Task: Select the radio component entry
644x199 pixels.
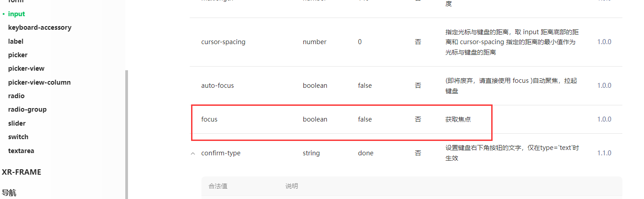Action: coord(16,96)
